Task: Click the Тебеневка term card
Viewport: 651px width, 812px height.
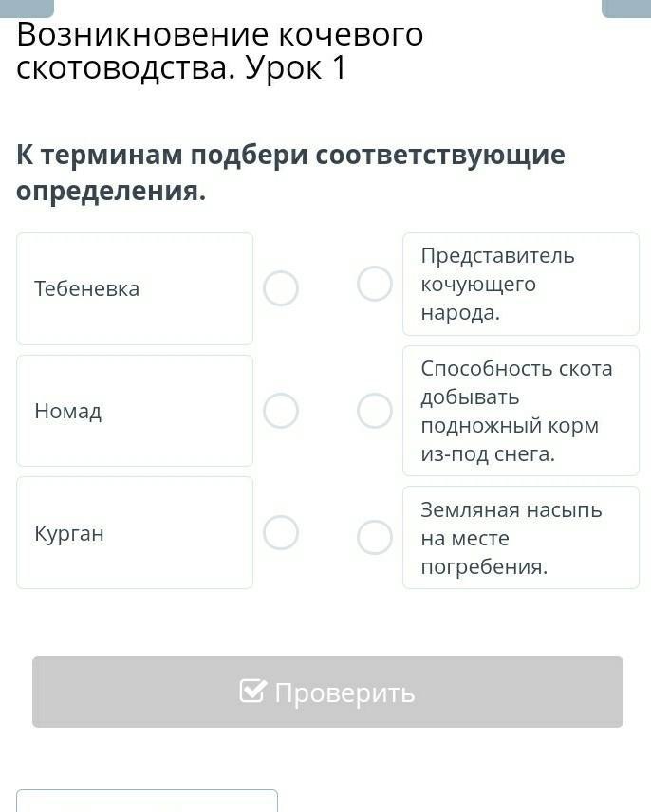Action: click(x=135, y=288)
